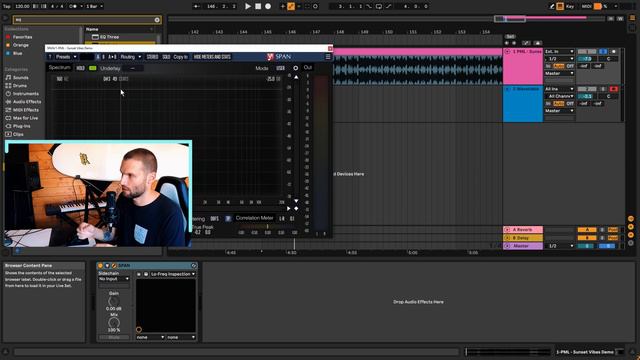Click Hide Meters and Stats in SPAN

(x=212, y=57)
